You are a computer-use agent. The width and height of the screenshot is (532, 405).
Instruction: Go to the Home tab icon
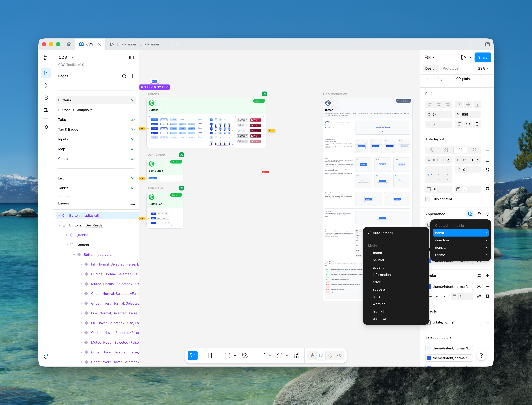69,44
